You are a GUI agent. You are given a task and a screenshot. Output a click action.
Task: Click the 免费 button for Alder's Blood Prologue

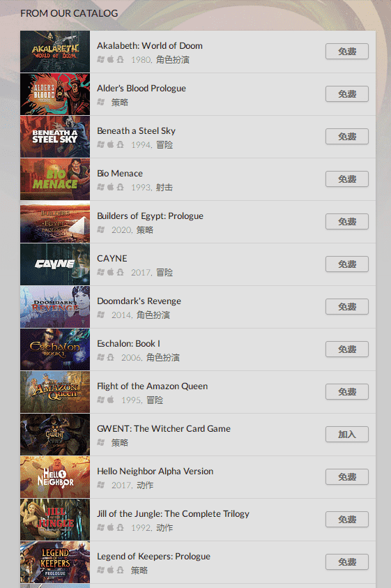pyautogui.click(x=347, y=93)
